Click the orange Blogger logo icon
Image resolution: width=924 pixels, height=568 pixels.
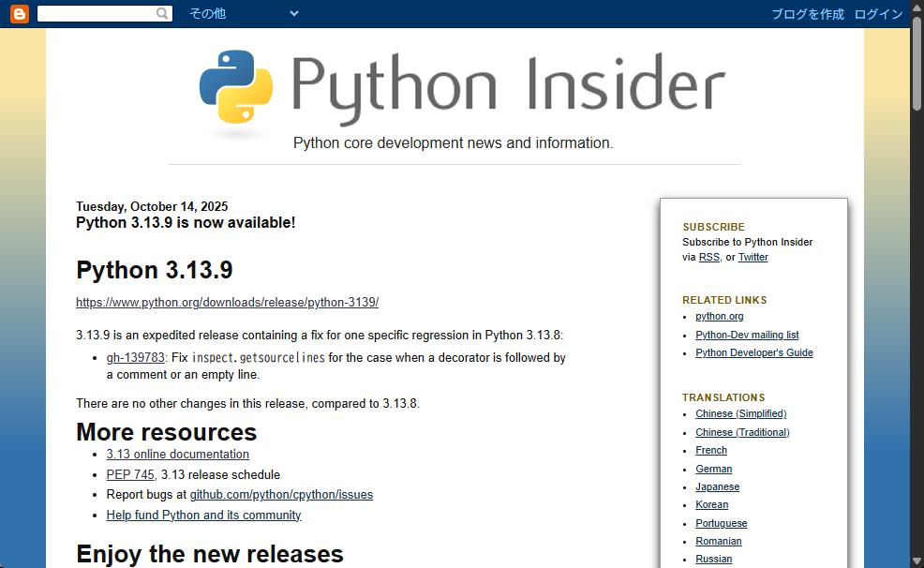(x=19, y=13)
